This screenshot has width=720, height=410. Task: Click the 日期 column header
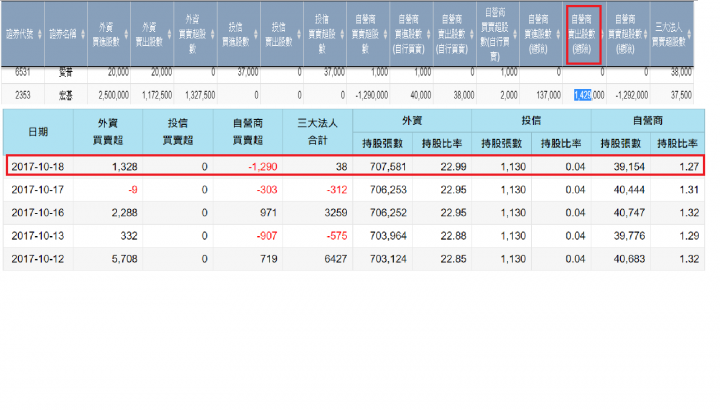tap(38, 132)
